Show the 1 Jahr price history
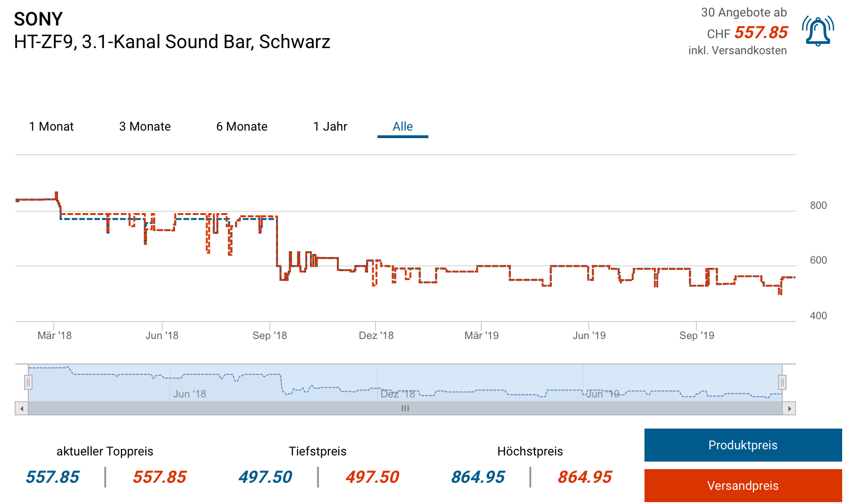 coord(330,126)
